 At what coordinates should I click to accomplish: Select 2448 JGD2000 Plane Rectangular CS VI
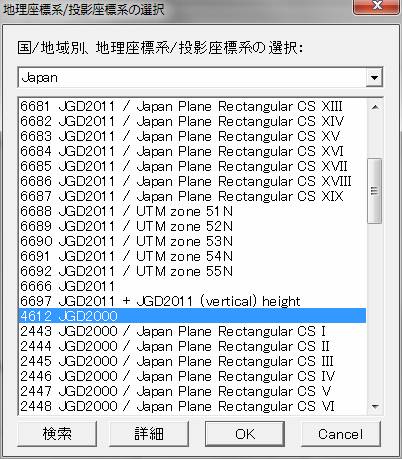click(192, 406)
